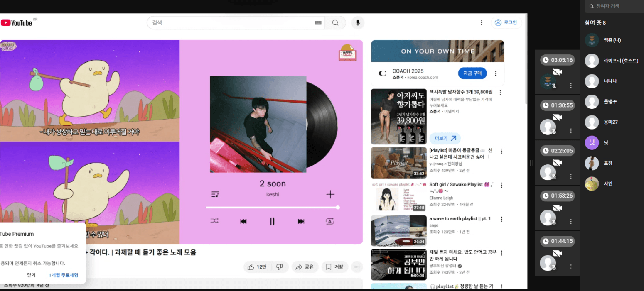Toggle camera-off icon for 03:05:16 participant

coord(557,72)
